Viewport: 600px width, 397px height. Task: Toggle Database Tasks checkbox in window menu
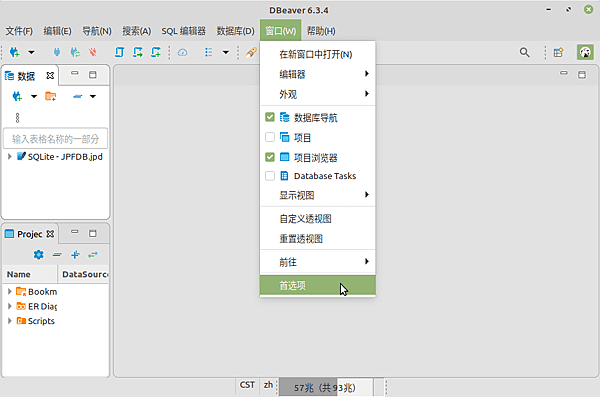tap(270, 176)
